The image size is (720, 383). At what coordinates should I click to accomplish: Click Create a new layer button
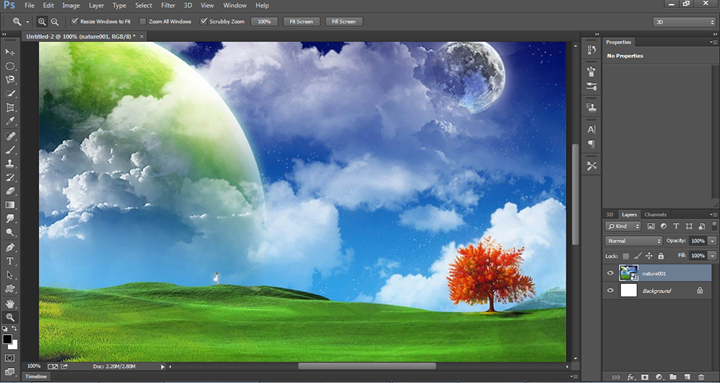(x=687, y=377)
